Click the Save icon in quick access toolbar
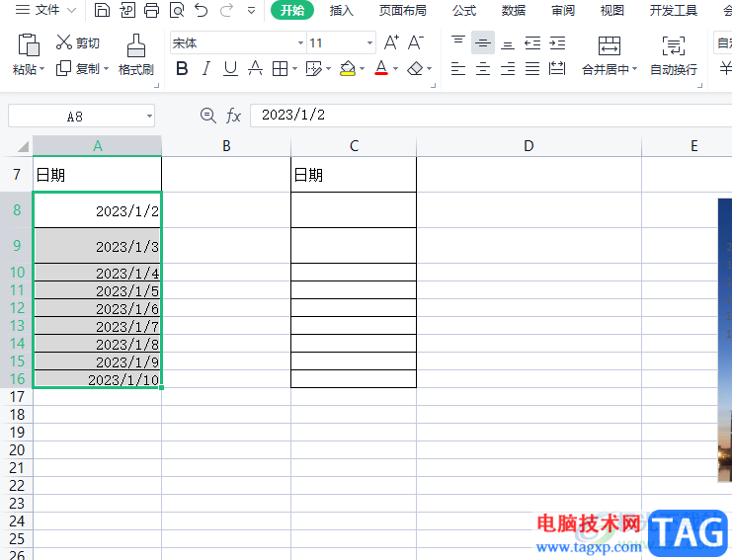 click(102, 10)
